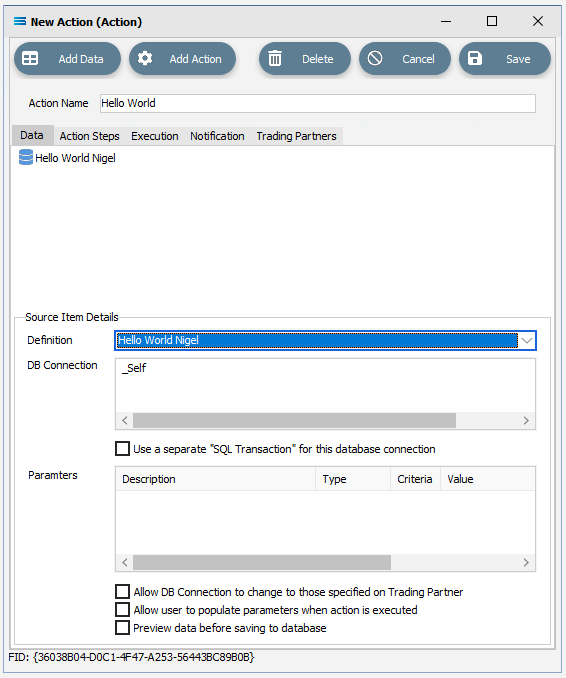Tick Allow user to populate parameters
The width and height of the screenshot is (566, 678).
click(x=122, y=610)
